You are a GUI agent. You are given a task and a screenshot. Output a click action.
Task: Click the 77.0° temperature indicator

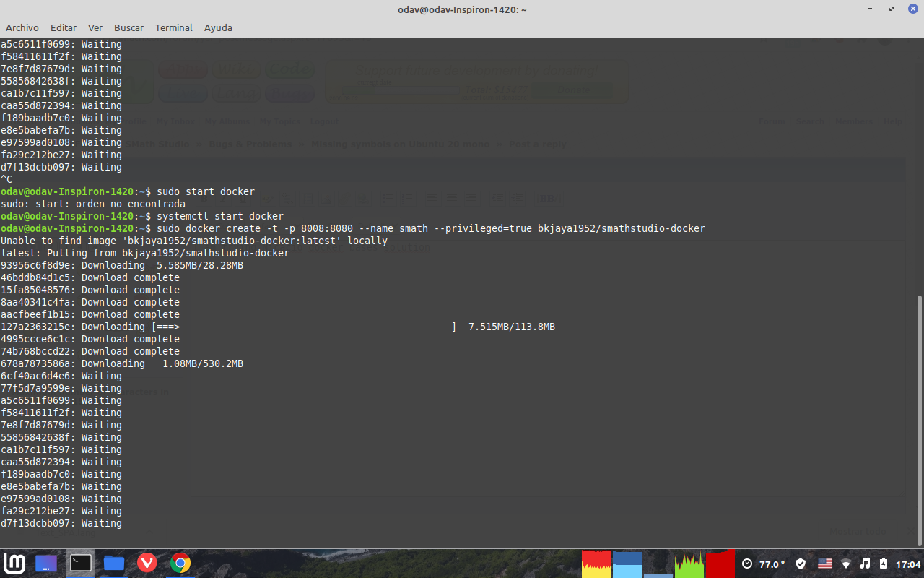pyautogui.click(x=764, y=564)
